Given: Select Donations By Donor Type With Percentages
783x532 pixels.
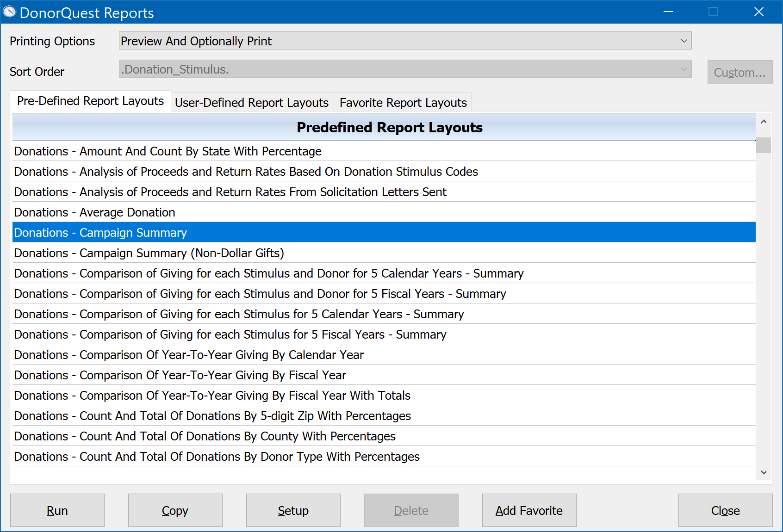Looking at the screenshot, I should 384,457.
